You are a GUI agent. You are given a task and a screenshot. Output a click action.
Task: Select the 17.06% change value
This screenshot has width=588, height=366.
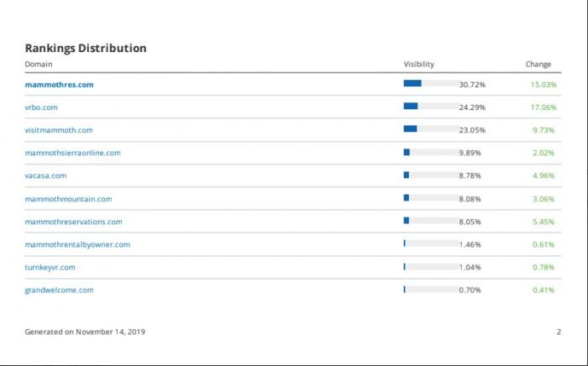(x=543, y=107)
